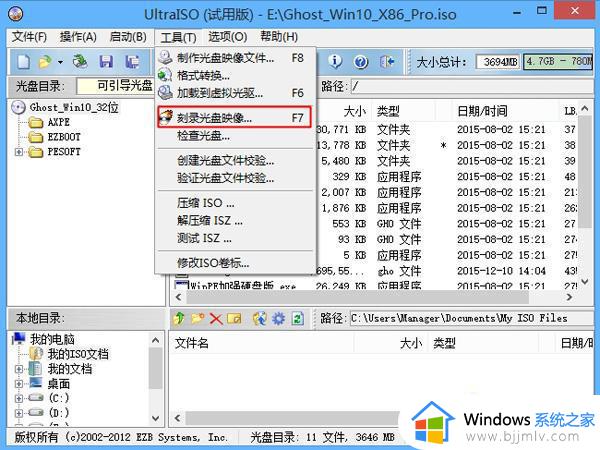The image size is (600, 450).
Task: Click the red X delete icon
Action: click(216, 319)
